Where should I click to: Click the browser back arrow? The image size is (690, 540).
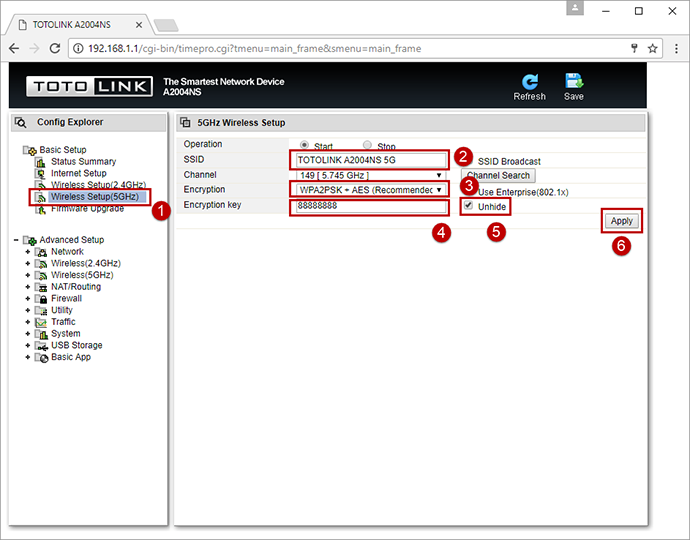tap(14, 48)
